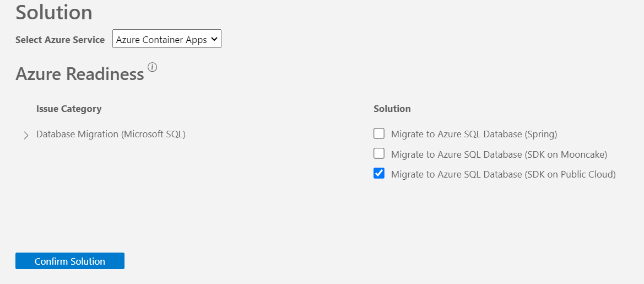Click the Azure Readiness heading
This screenshot has width=644, height=284.
(x=80, y=74)
